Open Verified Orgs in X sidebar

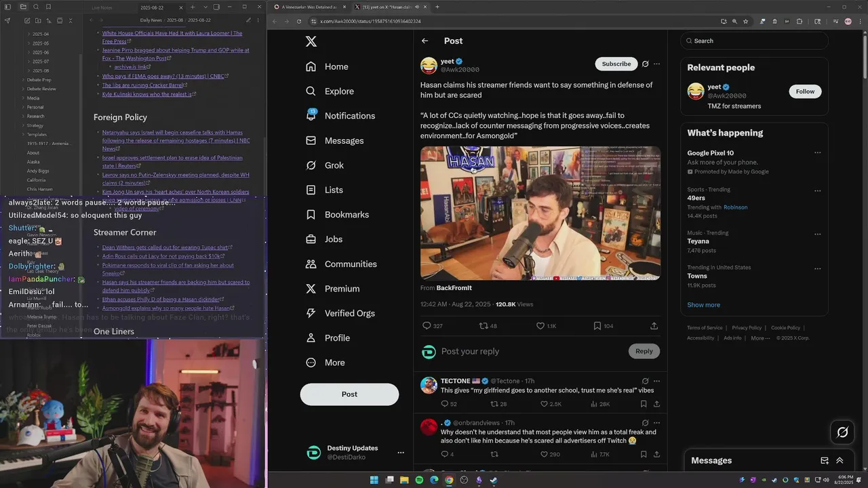(x=340, y=313)
